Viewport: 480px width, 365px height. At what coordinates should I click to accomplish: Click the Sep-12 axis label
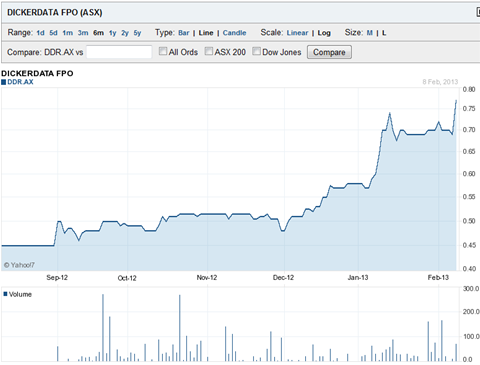pyautogui.click(x=57, y=278)
